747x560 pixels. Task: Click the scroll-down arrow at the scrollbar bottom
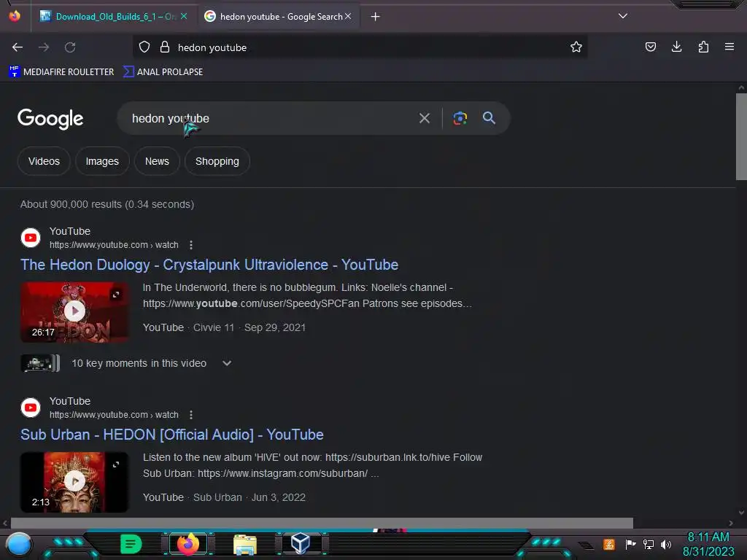tap(741, 513)
